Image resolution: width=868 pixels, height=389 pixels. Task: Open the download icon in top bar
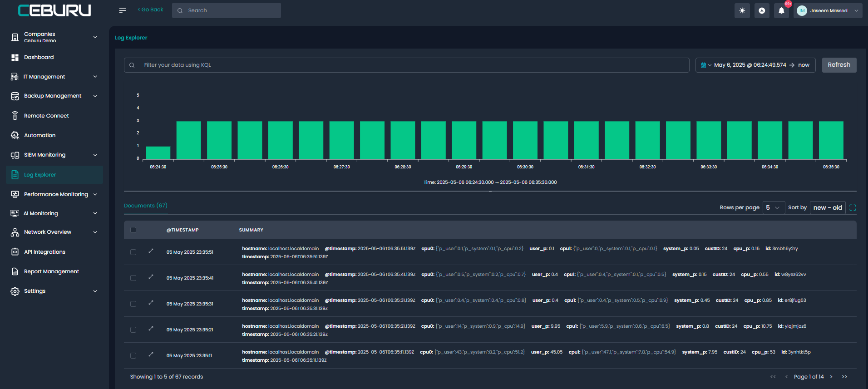click(x=762, y=10)
